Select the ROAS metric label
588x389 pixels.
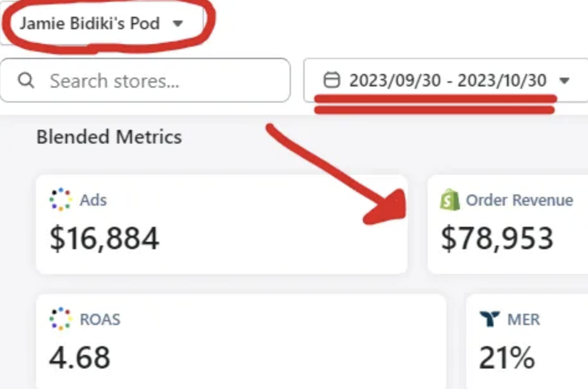pyautogui.click(x=100, y=319)
